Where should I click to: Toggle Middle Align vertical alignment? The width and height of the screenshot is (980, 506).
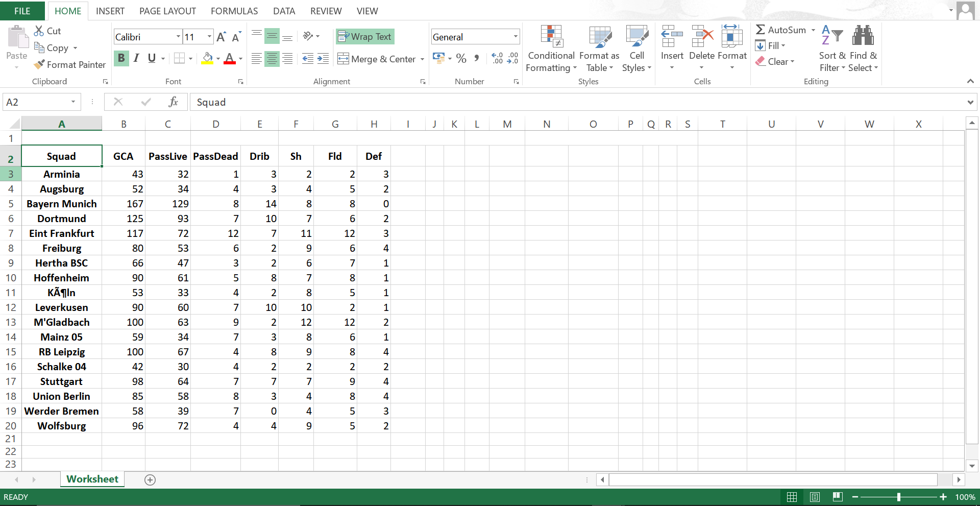point(272,36)
